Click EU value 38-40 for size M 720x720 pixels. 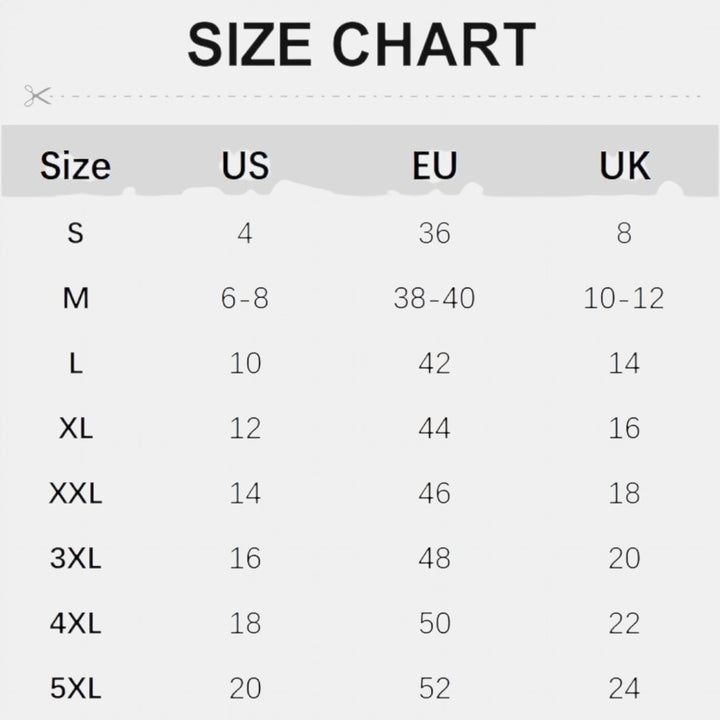tap(434, 298)
